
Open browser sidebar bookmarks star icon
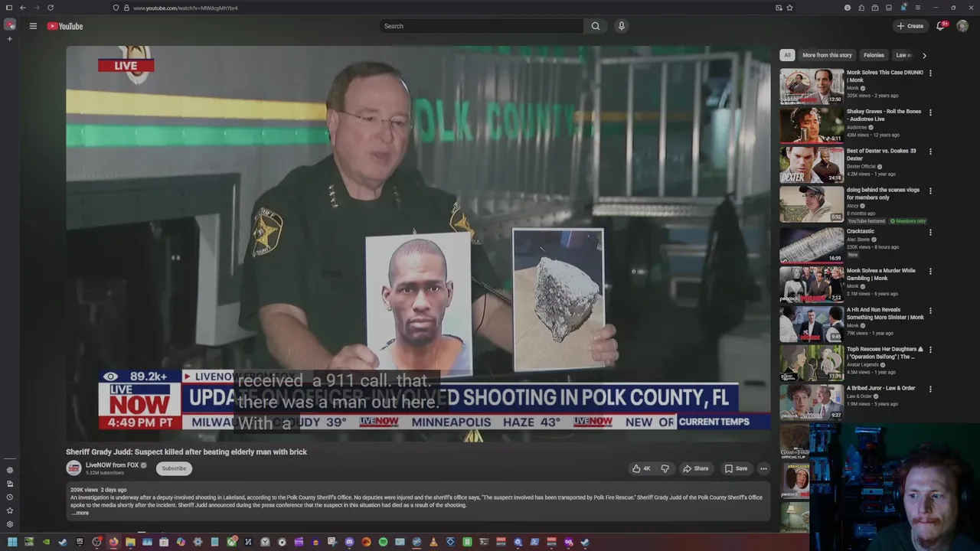(x=10, y=510)
